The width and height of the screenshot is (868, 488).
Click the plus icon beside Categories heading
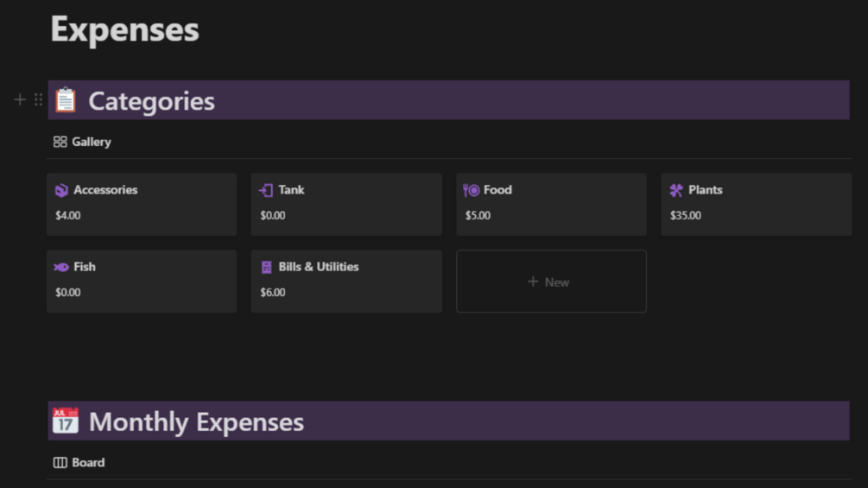(20, 100)
